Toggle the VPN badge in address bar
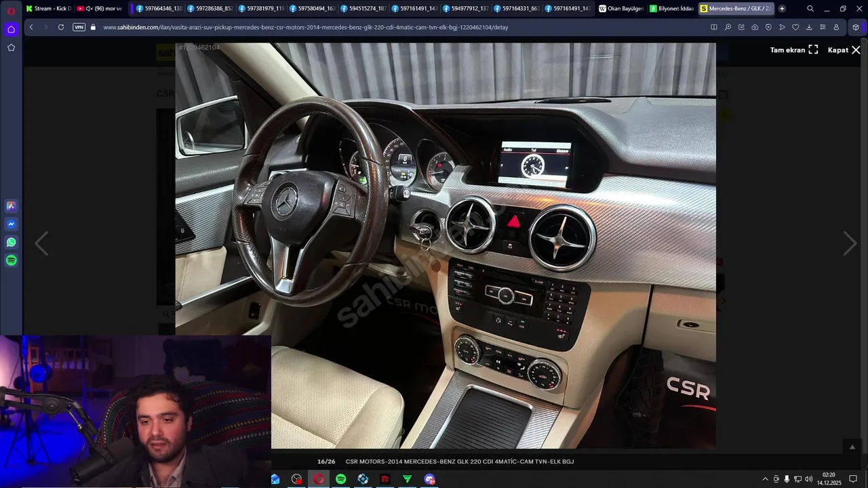Image resolution: width=868 pixels, height=488 pixels. click(79, 27)
